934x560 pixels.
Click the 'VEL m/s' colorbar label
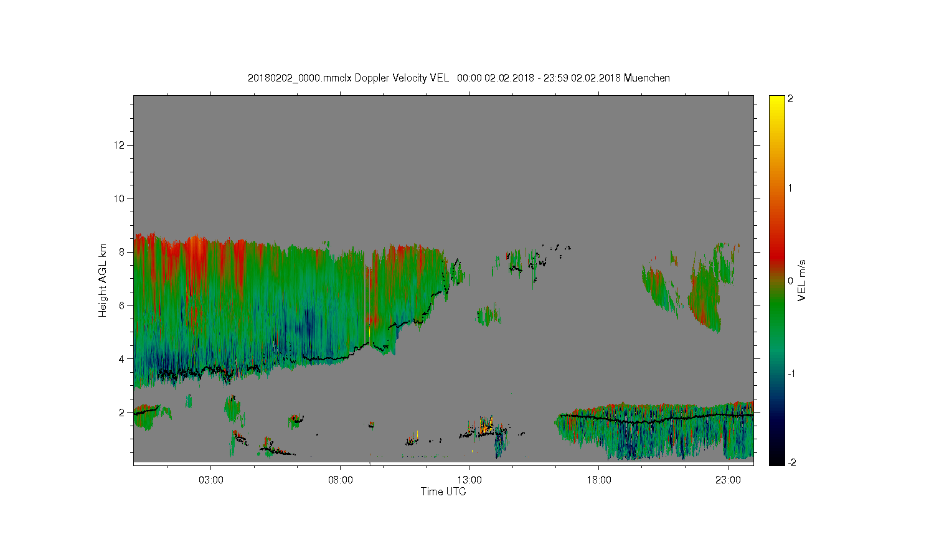click(x=802, y=280)
